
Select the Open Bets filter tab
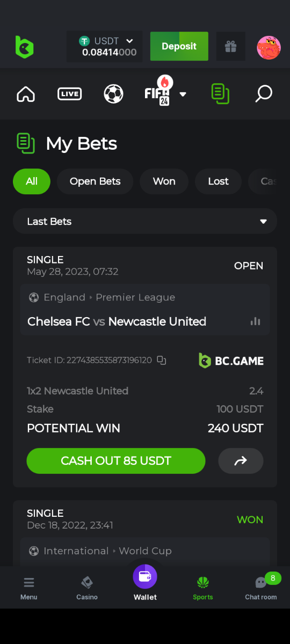(x=95, y=181)
